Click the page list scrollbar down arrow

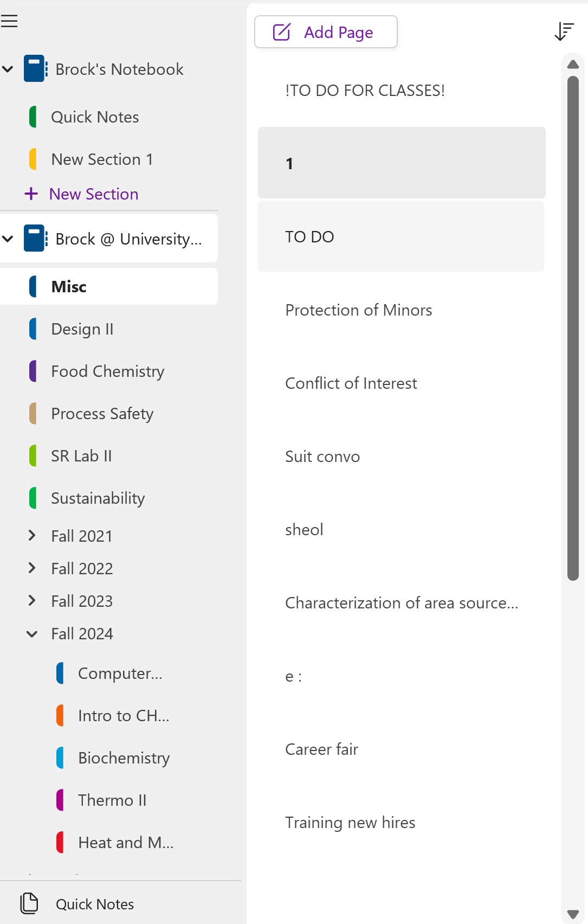click(x=573, y=914)
